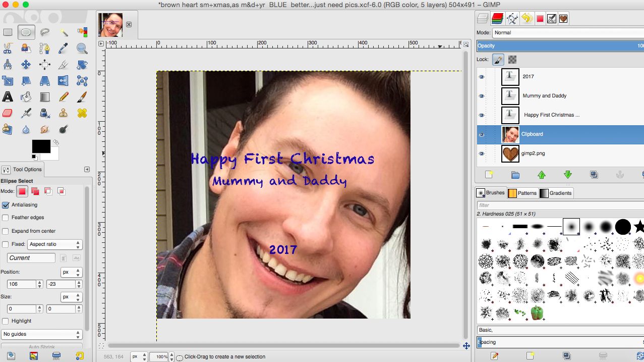Screen dimensions: 644x362
Task: Switch to the Patterns tab
Action: coord(522,193)
